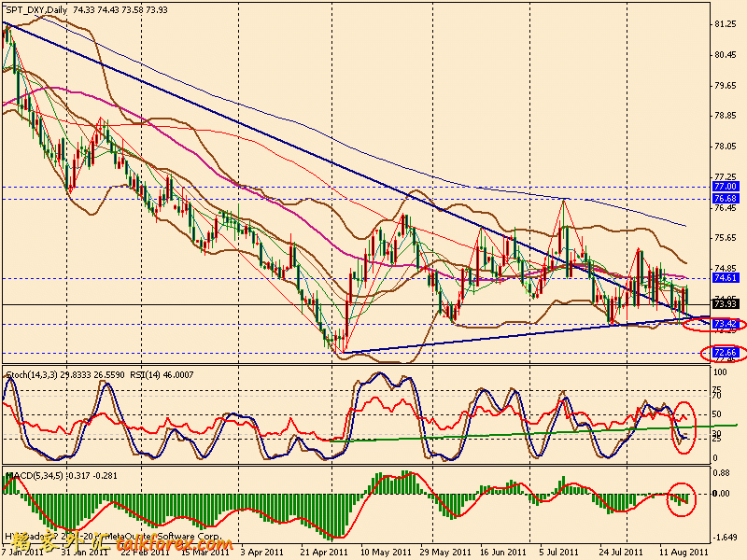Click the 50 level on Stoch scale
The width and height of the screenshot is (747, 560).
coord(718,414)
